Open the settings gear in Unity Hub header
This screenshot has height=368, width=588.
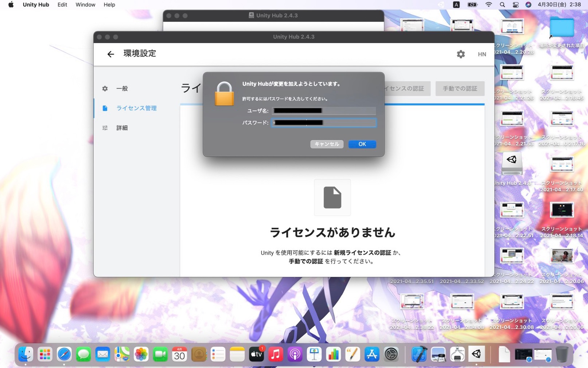[x=461, y=54]
